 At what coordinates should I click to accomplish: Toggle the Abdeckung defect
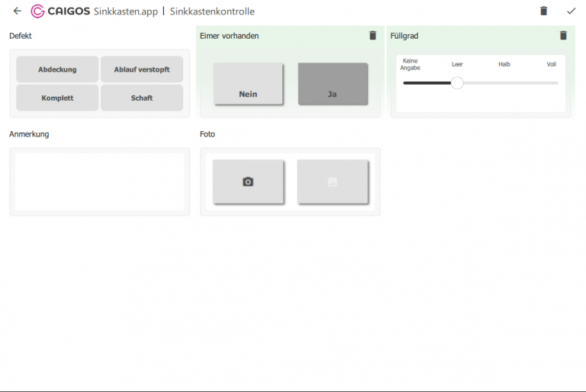57,69
